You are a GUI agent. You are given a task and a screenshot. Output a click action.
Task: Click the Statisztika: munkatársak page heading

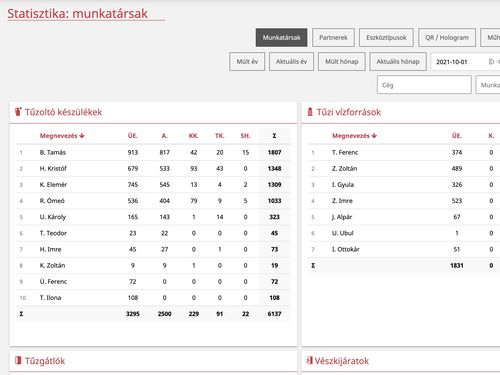pyautogui.click(x=77, y=14)
